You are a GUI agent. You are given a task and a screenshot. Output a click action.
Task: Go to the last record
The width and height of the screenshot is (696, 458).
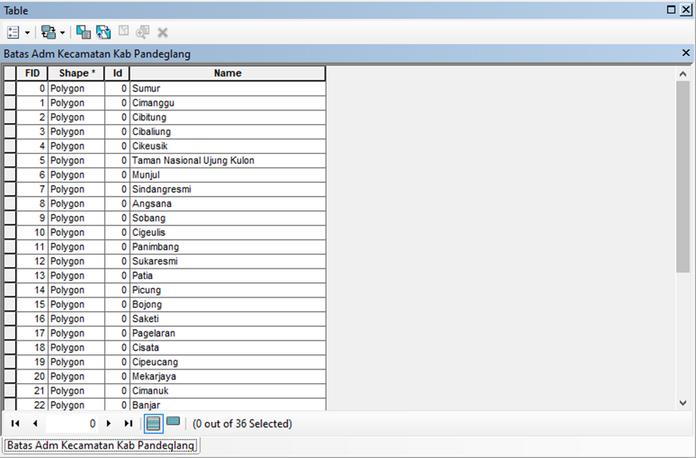click(128, 423)
